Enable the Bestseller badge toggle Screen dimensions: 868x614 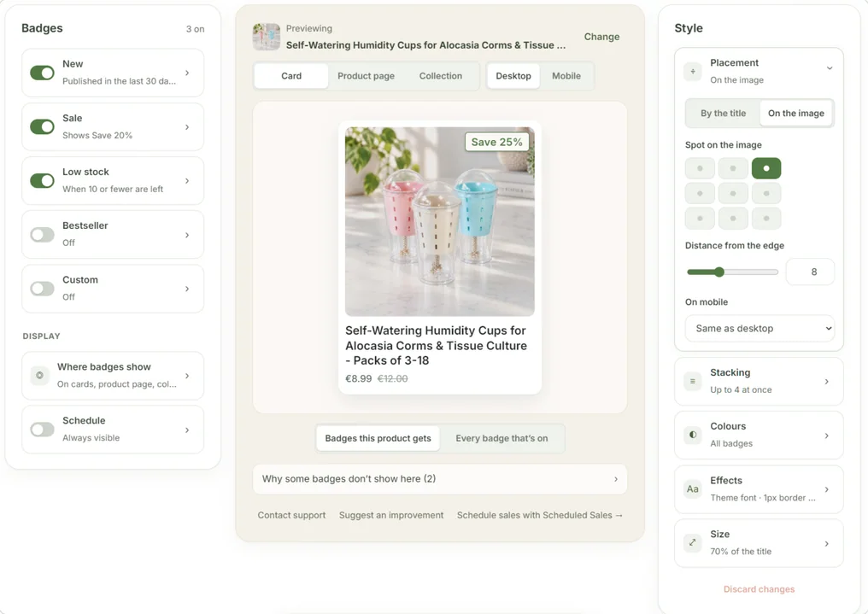[x=42, y=235]
